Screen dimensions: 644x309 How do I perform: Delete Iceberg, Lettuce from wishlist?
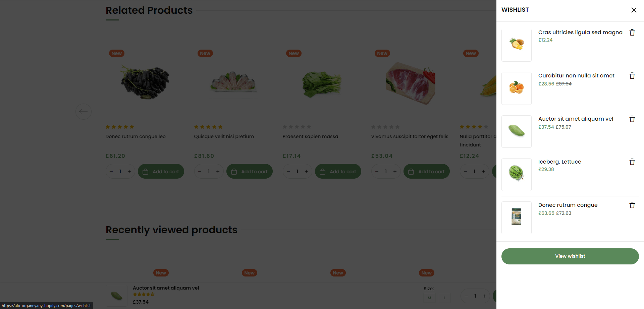pyautogui.click(x=632, y=162)
